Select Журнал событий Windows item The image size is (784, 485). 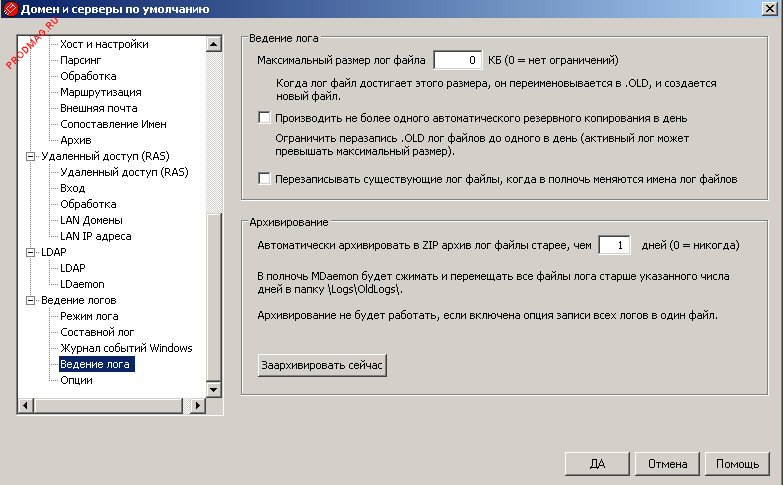(126, 348)
